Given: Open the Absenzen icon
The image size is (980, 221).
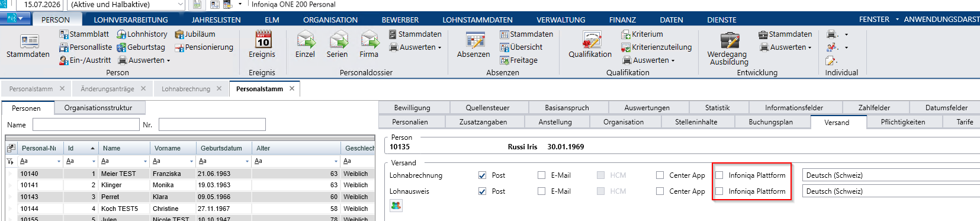Looking at the screenshot, I should [474, 44].
